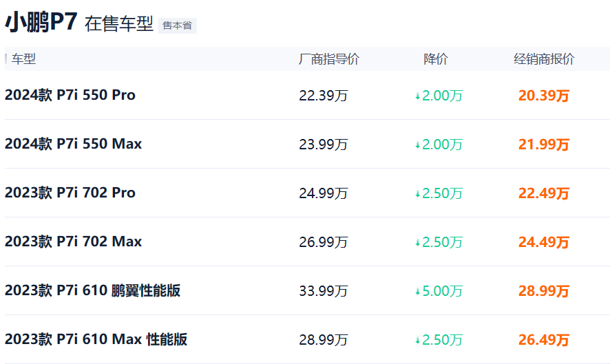This screenshot has width=610, height=364.
Task: Click the price-drop arrow for 610 Max 性能版
Action: (x=417, y=341)
